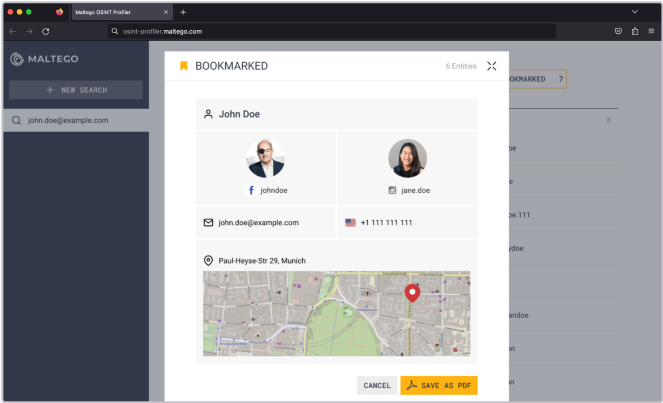Collapse the Bookmarked panel via arrows icon

point(491,66)
